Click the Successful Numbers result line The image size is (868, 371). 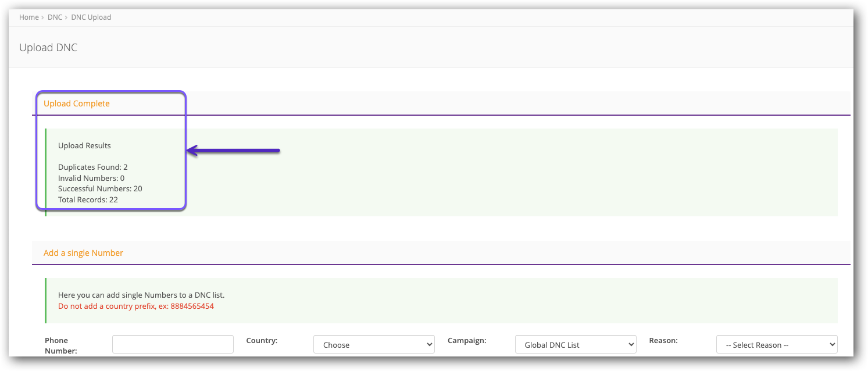pyautogui.click(x=100, y=188)
